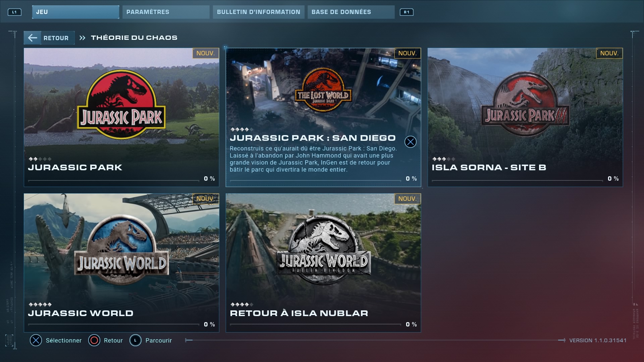Viewport: 644px width, 362px height.
Task: Click 0 % on Jurassic World card
Action: [209, 324]
